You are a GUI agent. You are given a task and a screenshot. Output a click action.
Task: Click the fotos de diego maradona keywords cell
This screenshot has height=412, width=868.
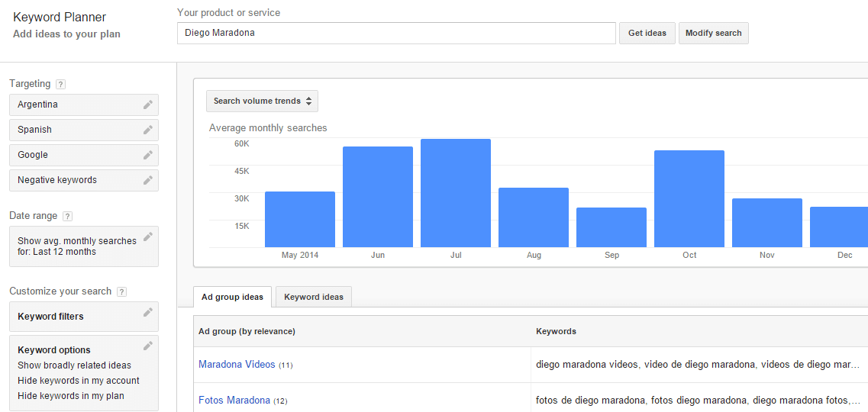pyautogui.click(x=699, y=399)
